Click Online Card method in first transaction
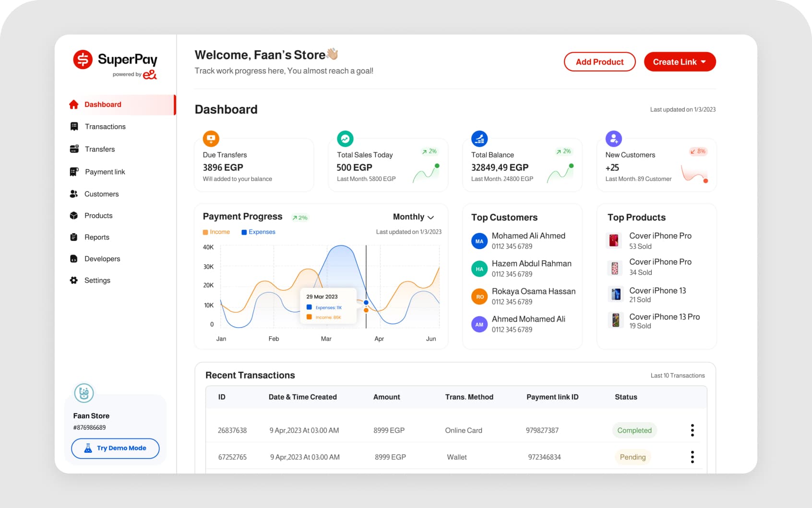The height and width of the screenshot is (508, 812). [464, 430]
